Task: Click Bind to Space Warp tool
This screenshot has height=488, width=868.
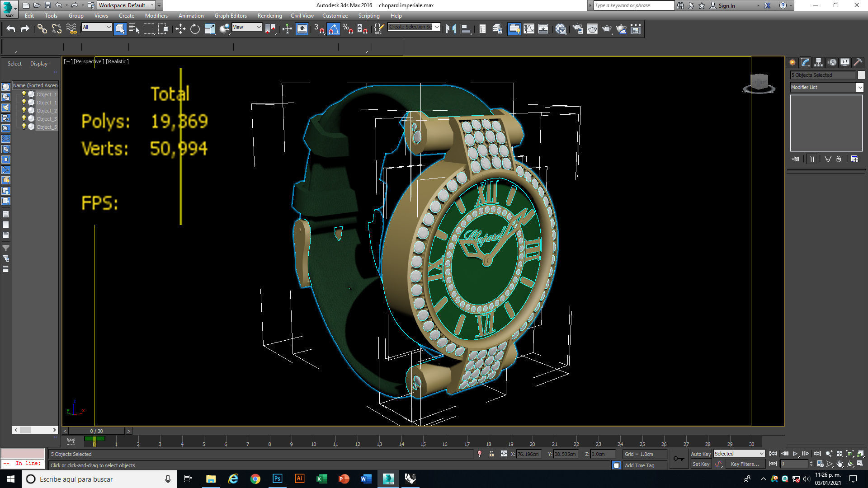Action: [x=71, y=29]
